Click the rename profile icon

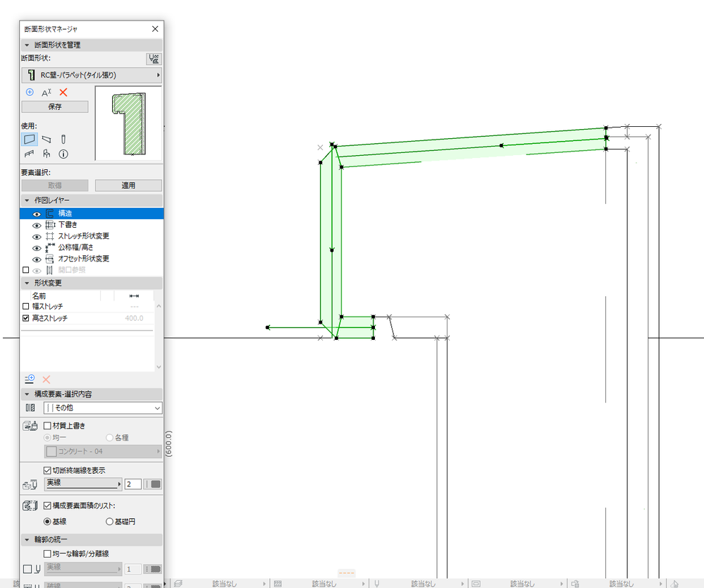(x=47, y=92)
